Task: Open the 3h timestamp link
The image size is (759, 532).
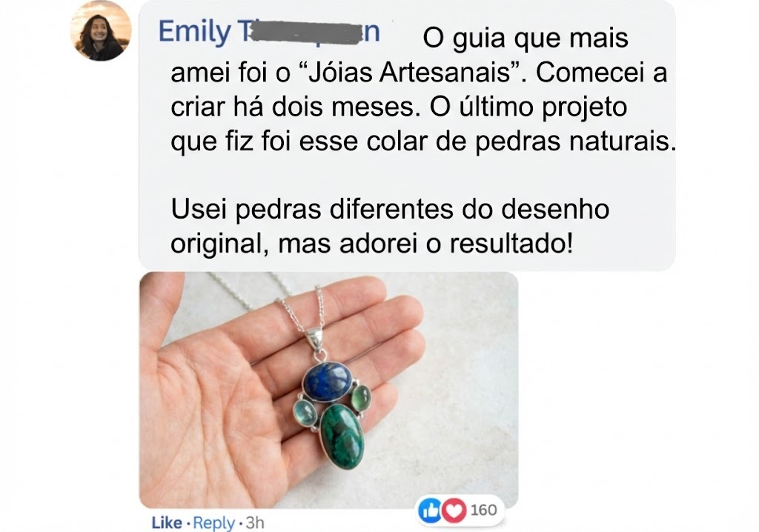Action: click(x=255, y=523)
